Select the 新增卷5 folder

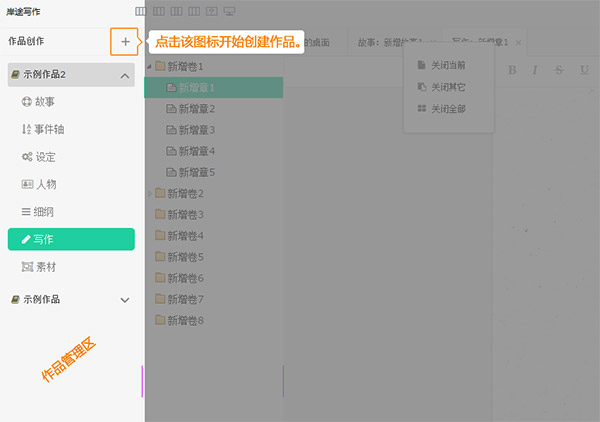click(184, 257)
